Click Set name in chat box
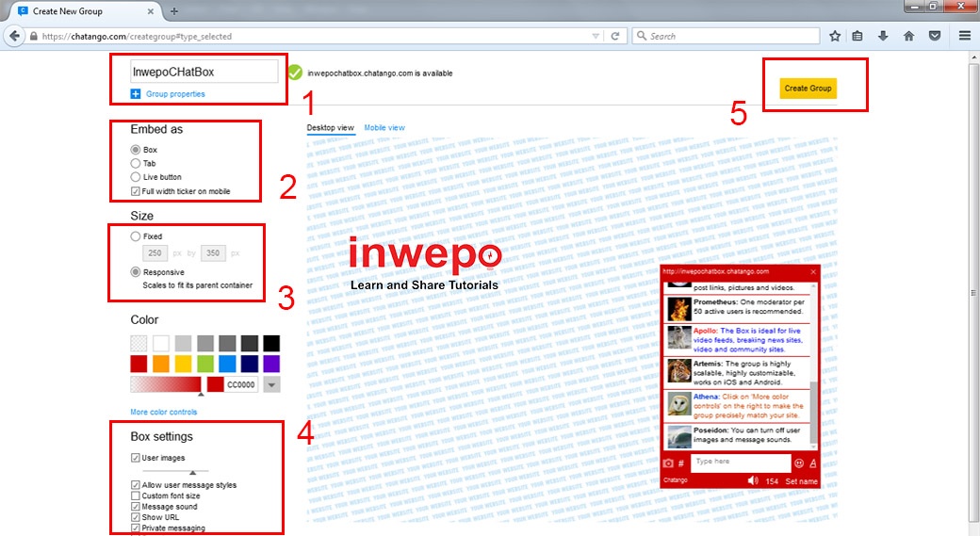Image resolution: width=980 pixels, height=536 pixels. [x=801, y=481]
